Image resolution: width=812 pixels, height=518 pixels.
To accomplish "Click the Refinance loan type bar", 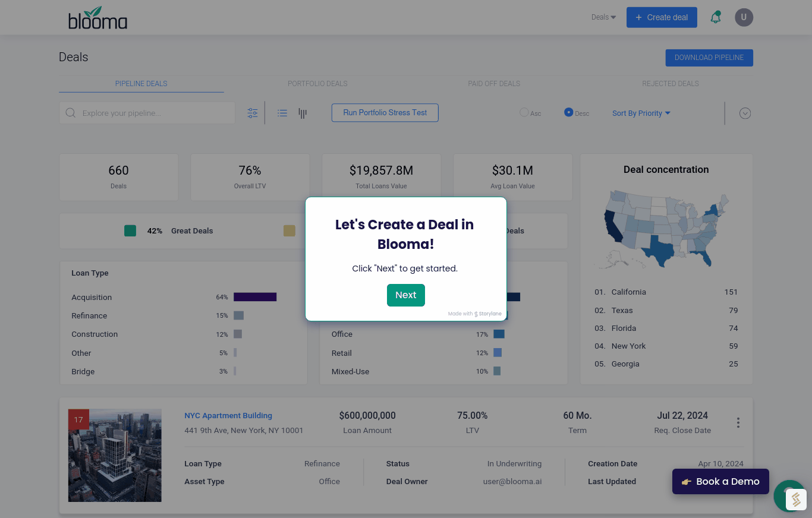I will click(x=238, y=315).
